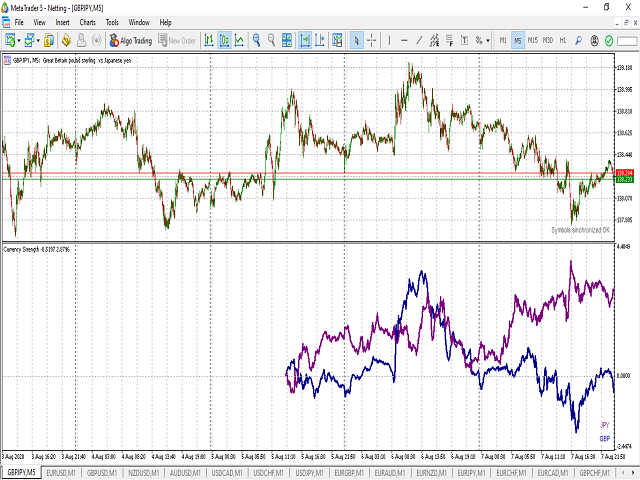The height and width of the screenshot is (480, 640).
Task: Click the Algo Trading button
Action: pos(130,41)
